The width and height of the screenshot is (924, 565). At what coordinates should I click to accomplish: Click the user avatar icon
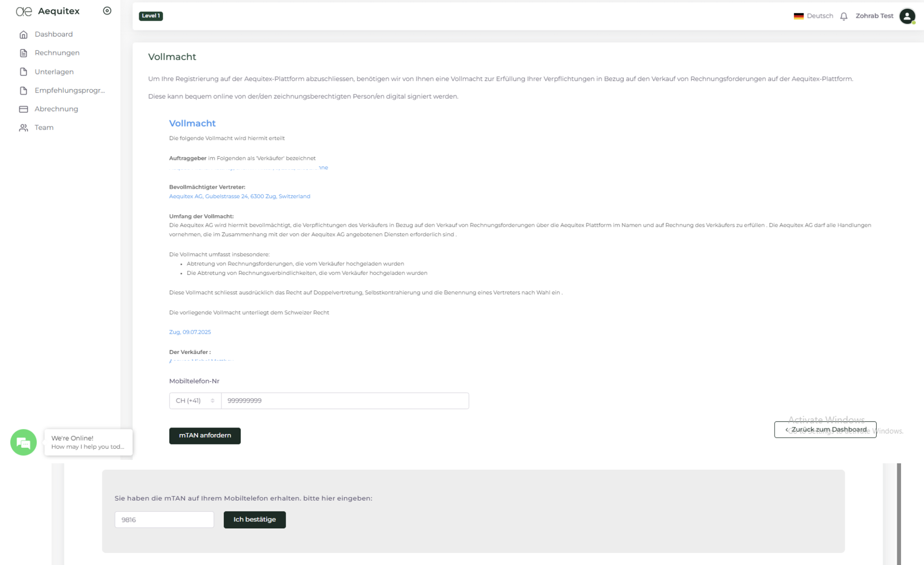tap(907, 16)
